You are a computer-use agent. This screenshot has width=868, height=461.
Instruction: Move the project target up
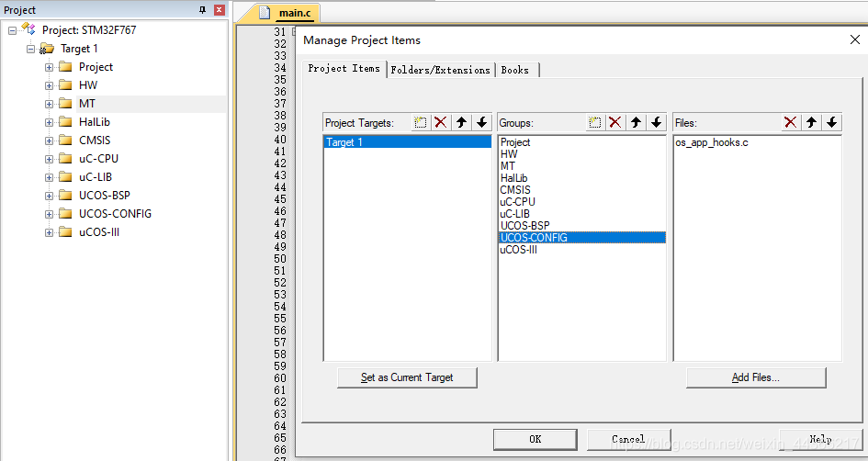(461, 122)
